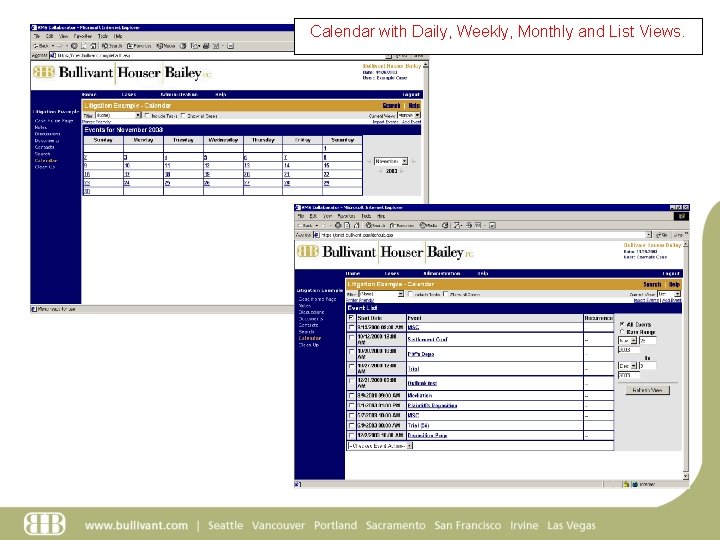Click Stop icon in Event List browser toolbar
The height and width of the screenshot is (540, 720).
pyautogui.click(x=338, y=225)
